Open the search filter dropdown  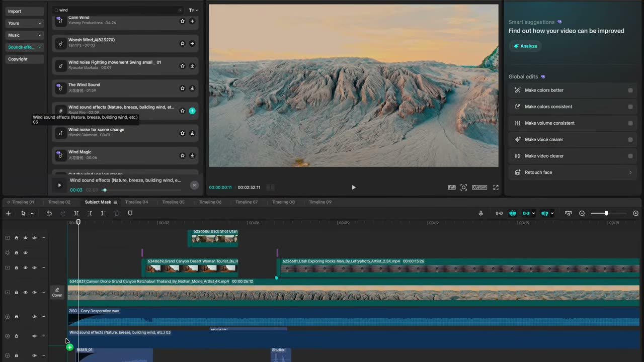(x=193, y=10)
